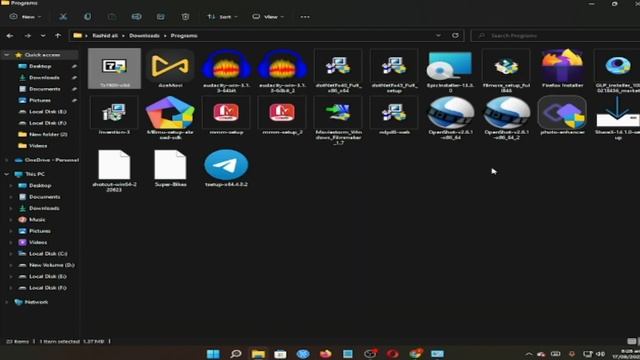Expand the Network tree node

click(7, 302)
